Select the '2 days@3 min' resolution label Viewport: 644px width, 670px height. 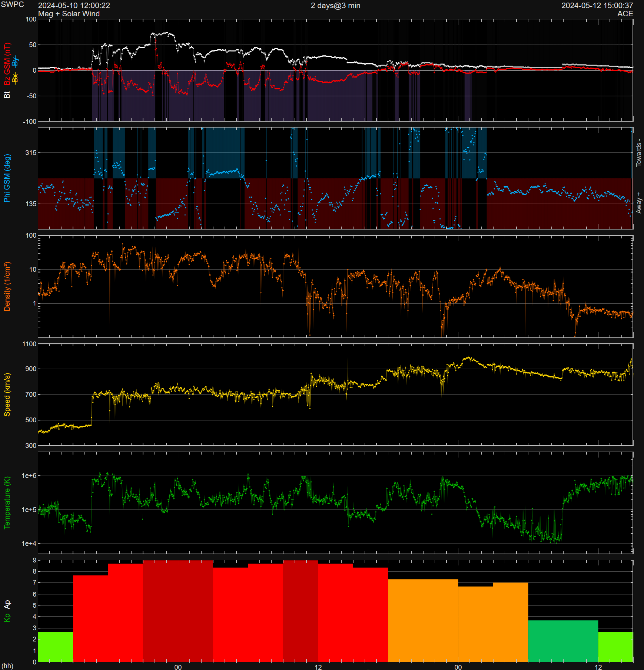[x=335, y=6]
